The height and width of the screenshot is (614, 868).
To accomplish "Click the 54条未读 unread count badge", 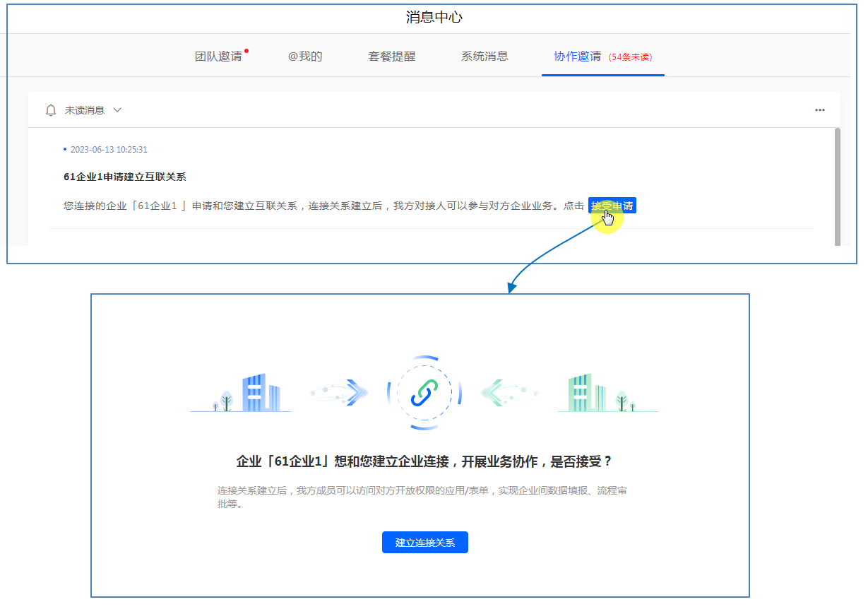I will point(634,57).
